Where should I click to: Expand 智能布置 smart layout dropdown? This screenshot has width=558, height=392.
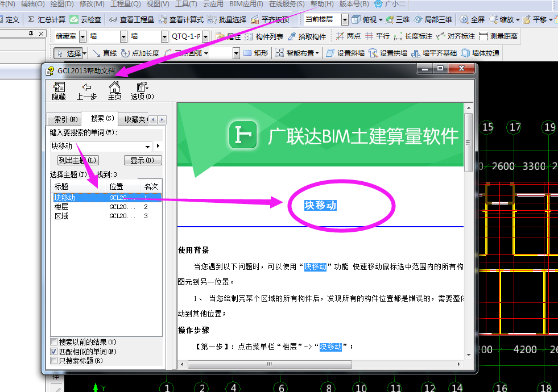point(317,53)
